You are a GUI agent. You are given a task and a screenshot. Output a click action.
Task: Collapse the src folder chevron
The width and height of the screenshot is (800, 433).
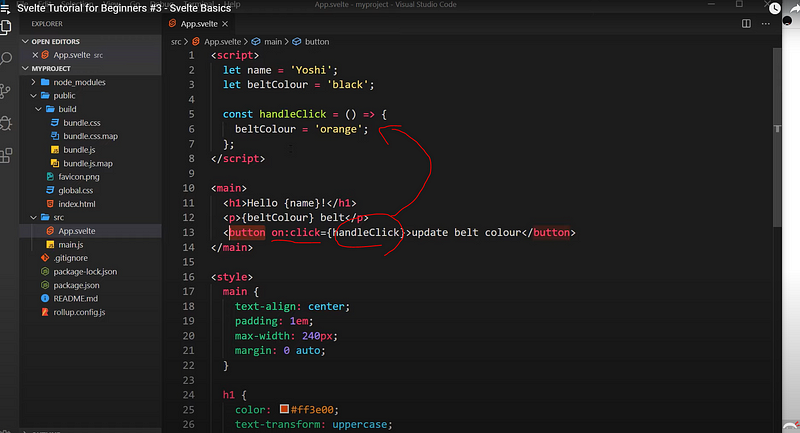pos(34,217)
